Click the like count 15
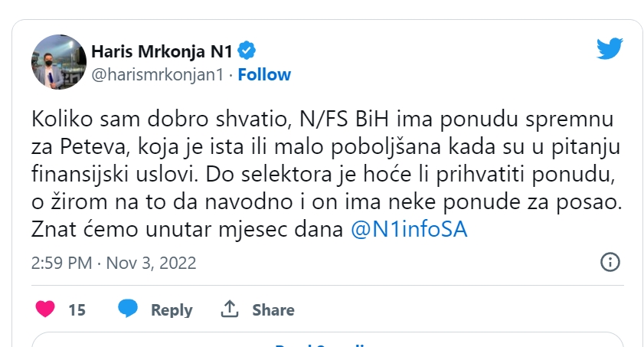The image size is (644, 347). (77, 310)
